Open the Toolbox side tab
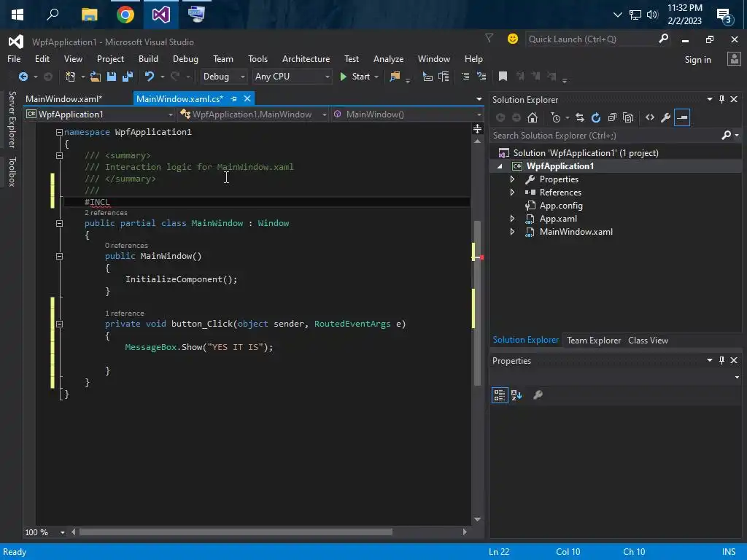Screen dimensions: 747x560 (x=12, y=171)
